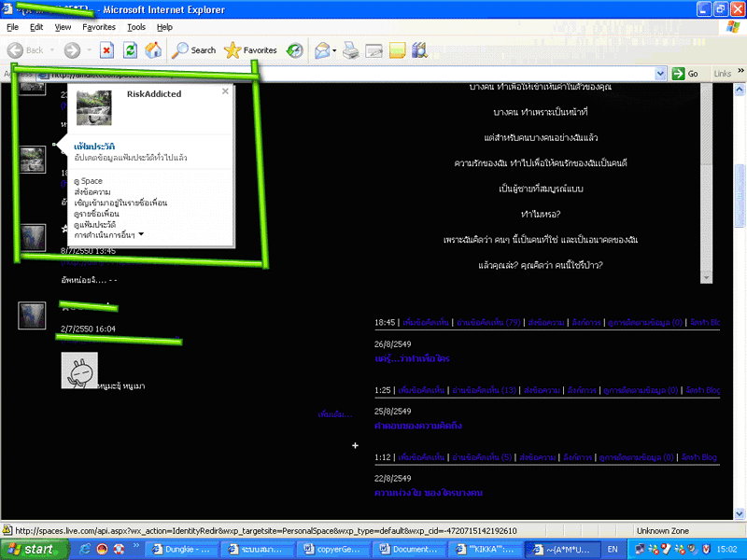Image resolution: width=747 pixels, height=560 pixels.
Task: Open the Tools menu
Action: tap(136, 27)
